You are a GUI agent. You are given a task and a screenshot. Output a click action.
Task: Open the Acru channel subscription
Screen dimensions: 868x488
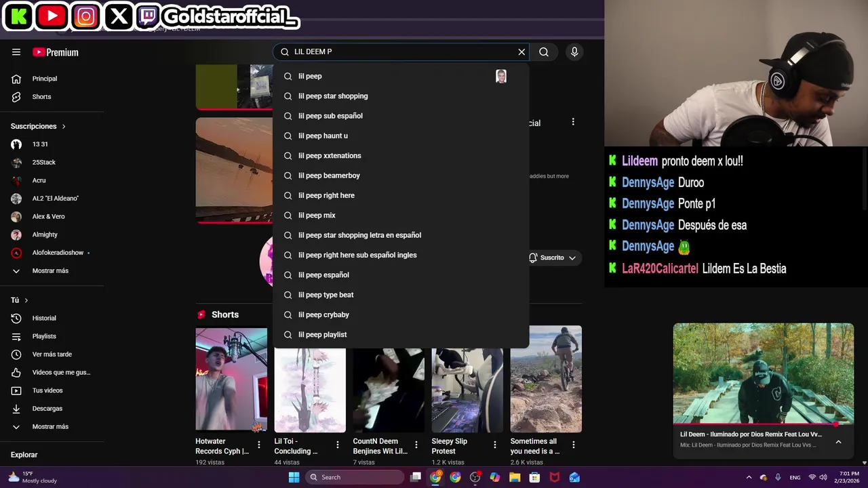(52, 180)
